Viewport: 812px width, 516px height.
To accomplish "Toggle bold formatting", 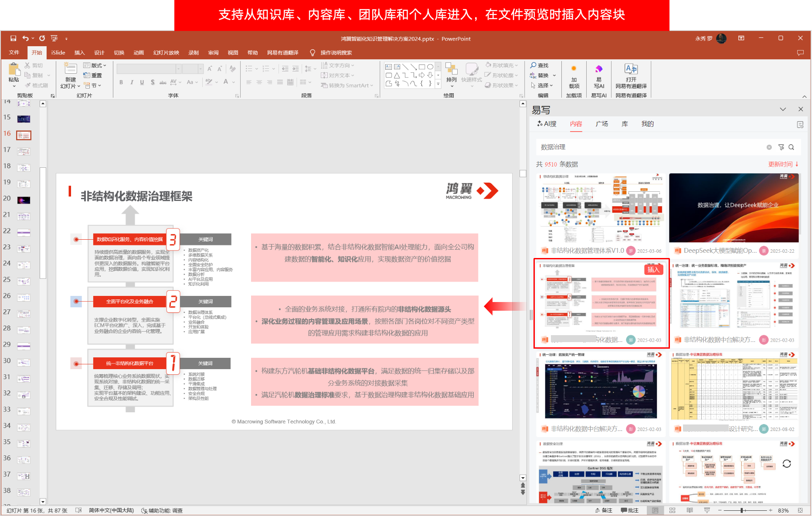I will (x=121, y=82).
